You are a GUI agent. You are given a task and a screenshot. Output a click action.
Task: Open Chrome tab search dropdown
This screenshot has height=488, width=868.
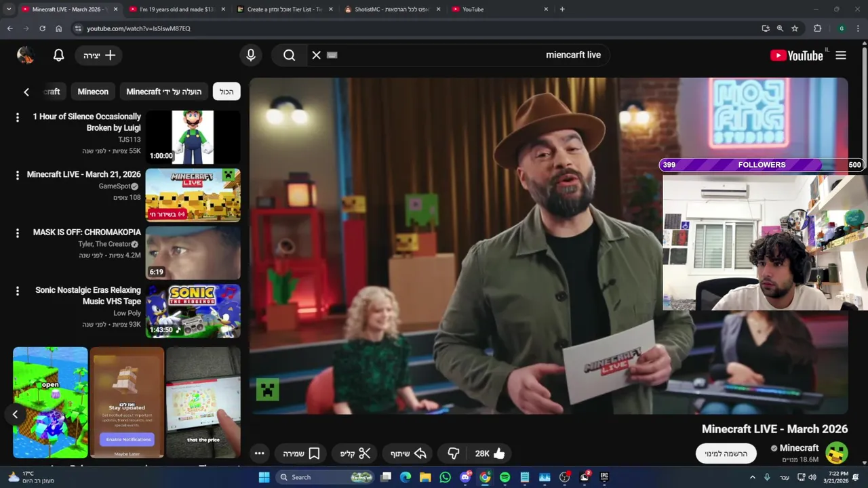(8, 9)
